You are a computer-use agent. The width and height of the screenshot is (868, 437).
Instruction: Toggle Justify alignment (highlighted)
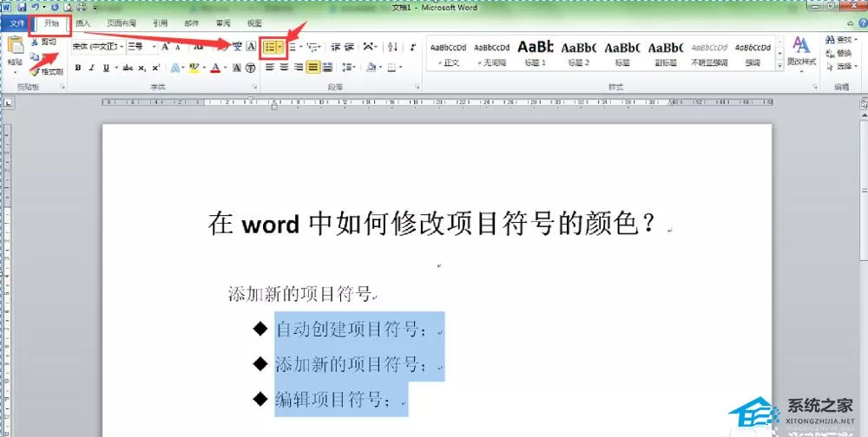click(x=313, y=68)
